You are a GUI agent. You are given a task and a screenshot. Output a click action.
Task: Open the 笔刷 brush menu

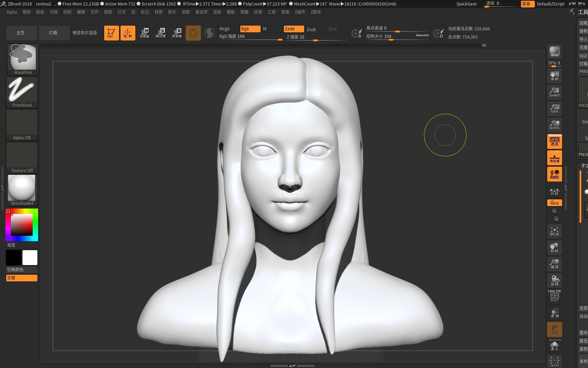tap(27, 12)
